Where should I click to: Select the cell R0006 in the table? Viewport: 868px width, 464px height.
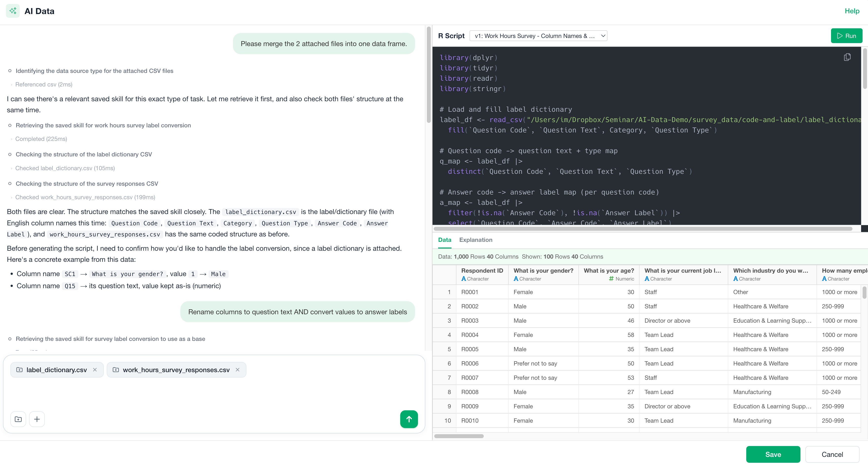(x=482, y=363)
